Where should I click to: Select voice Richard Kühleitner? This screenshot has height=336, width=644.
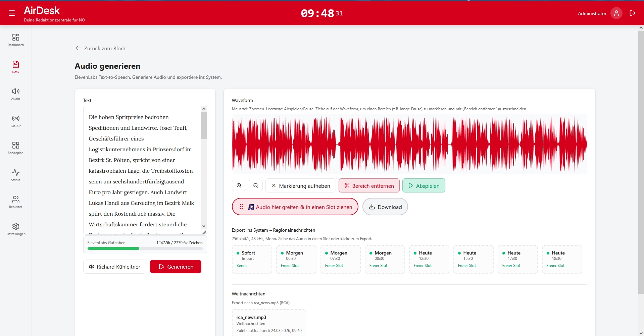click(x=114, y=267)
